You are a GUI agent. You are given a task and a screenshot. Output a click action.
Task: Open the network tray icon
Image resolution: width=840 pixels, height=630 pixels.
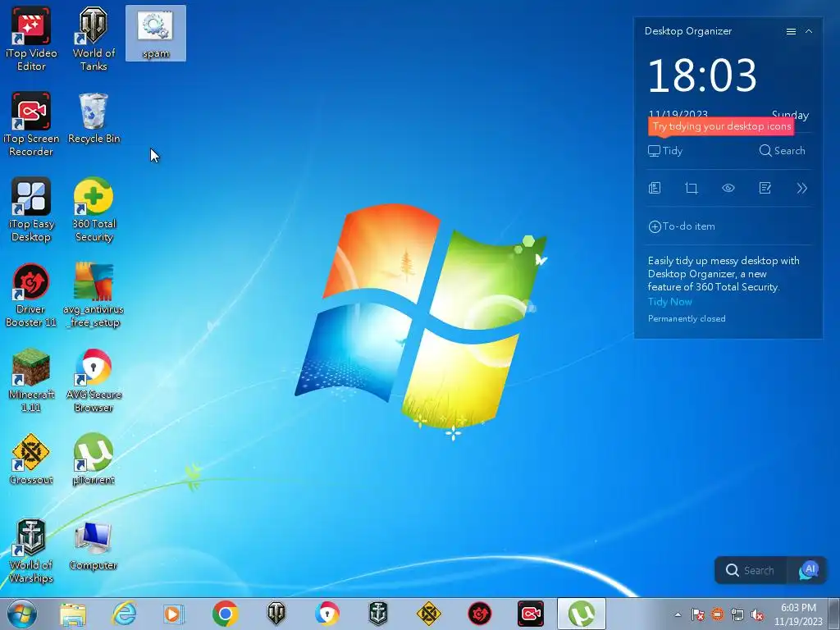coord(737,614)
